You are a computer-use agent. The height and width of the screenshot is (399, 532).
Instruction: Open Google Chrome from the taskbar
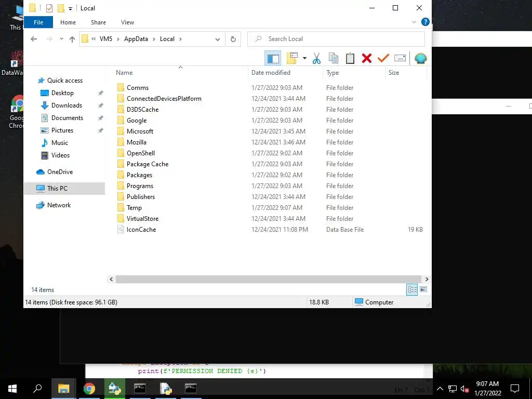[x=89, y=389]
